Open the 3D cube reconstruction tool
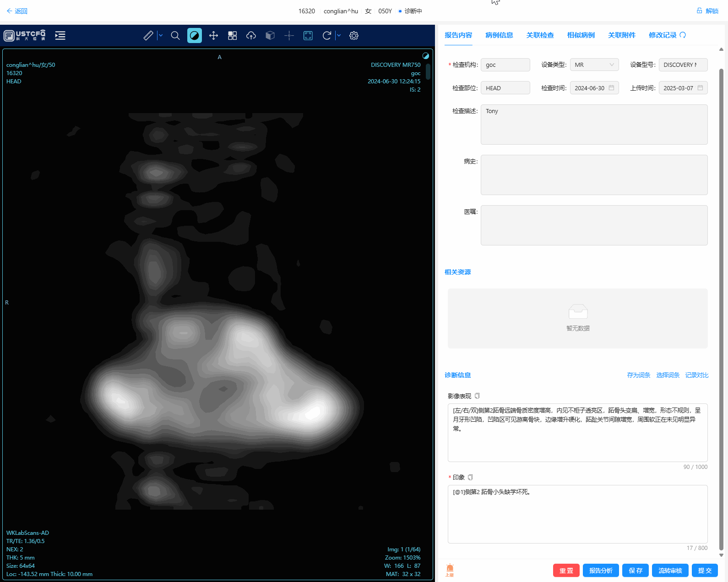 tap(270, 35)
